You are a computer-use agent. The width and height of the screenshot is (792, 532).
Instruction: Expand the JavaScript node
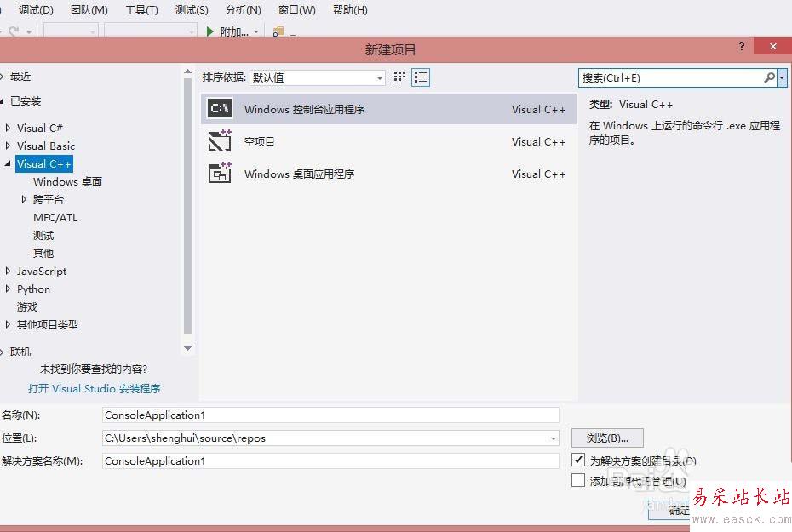(8, 271)
